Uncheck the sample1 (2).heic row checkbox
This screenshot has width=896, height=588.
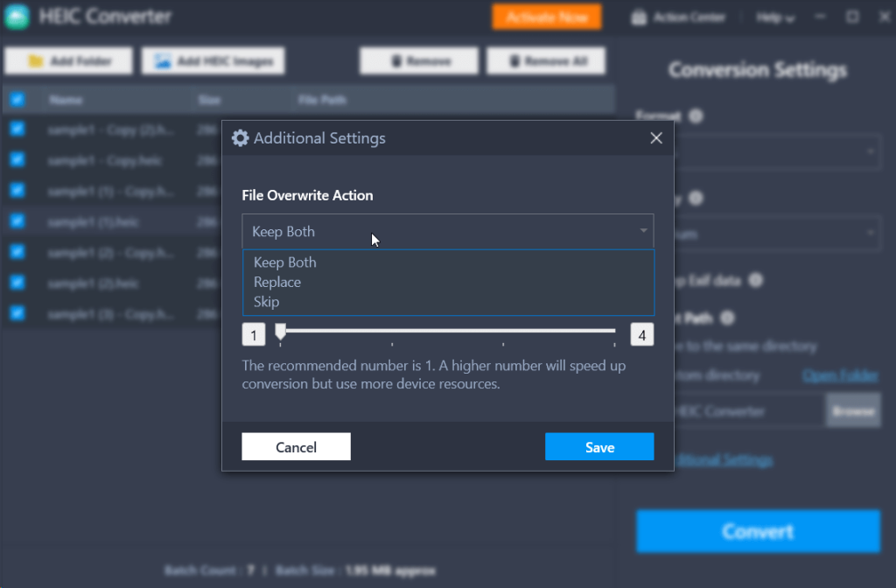click(17, 283)
